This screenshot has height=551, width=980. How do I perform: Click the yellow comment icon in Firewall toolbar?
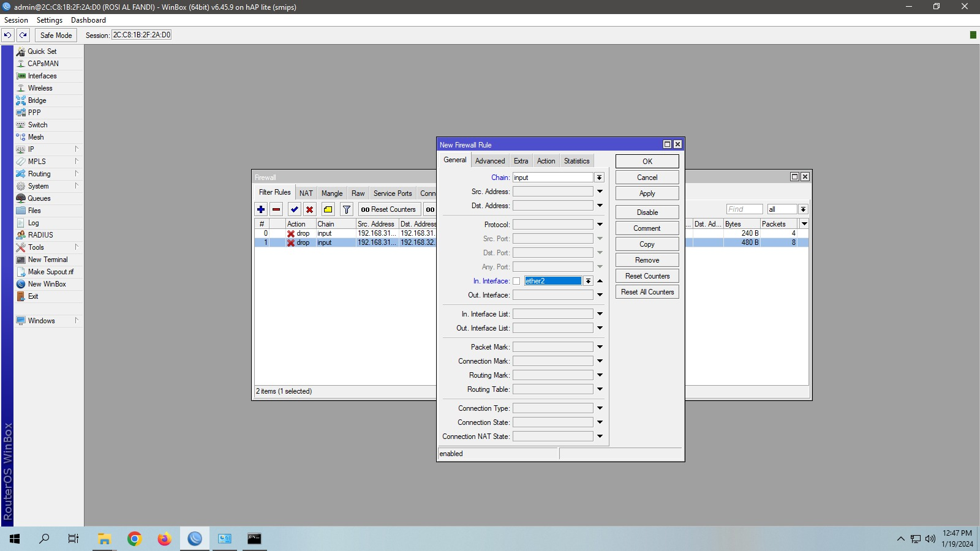[x=328, y=209]
